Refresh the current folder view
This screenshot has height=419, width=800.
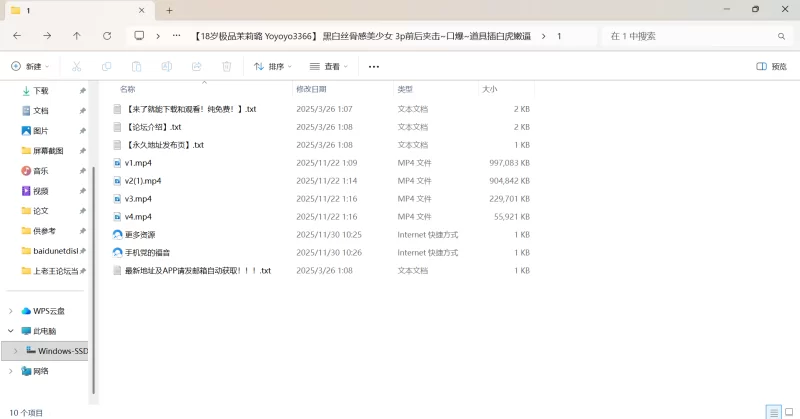coord(107,36)
